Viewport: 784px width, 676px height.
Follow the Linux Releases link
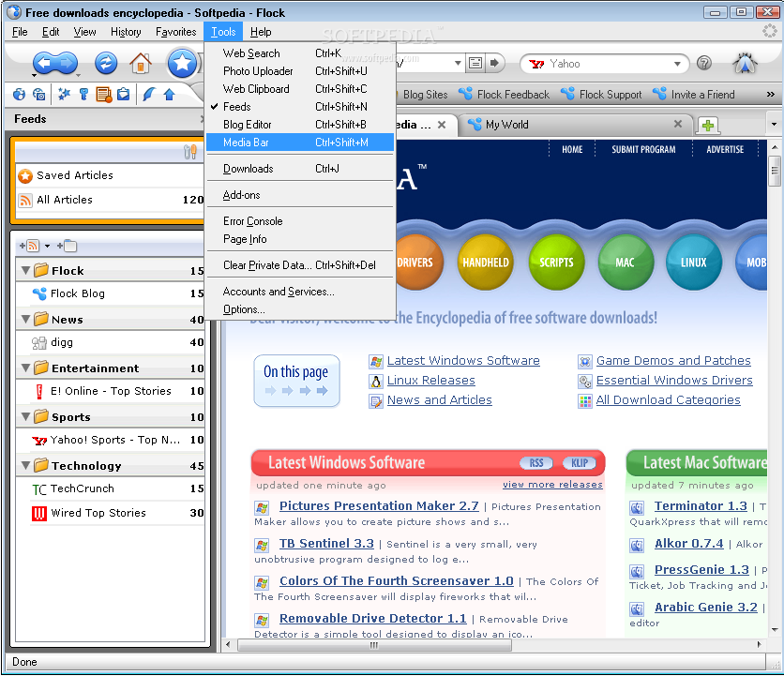[431, 381]
